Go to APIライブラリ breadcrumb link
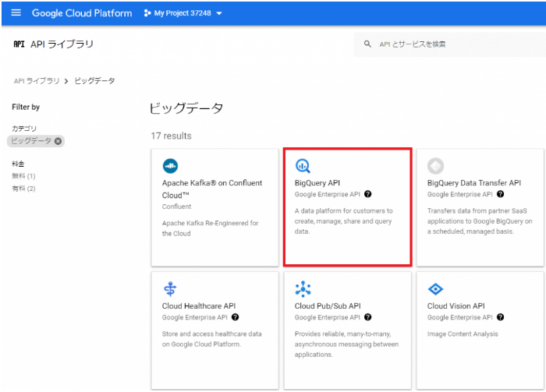The width and height of the screenshot is (546, 392). [x=37, y=81]
